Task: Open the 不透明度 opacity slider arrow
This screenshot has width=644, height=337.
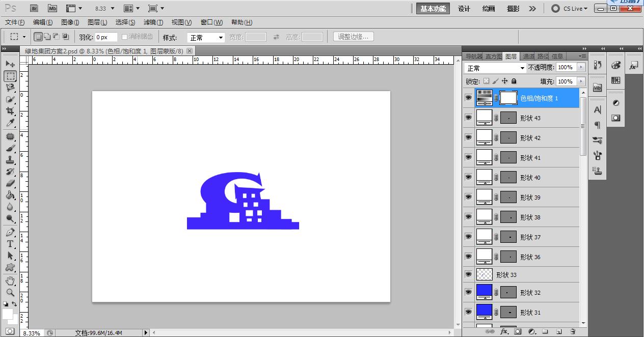Action: [581, 67]
